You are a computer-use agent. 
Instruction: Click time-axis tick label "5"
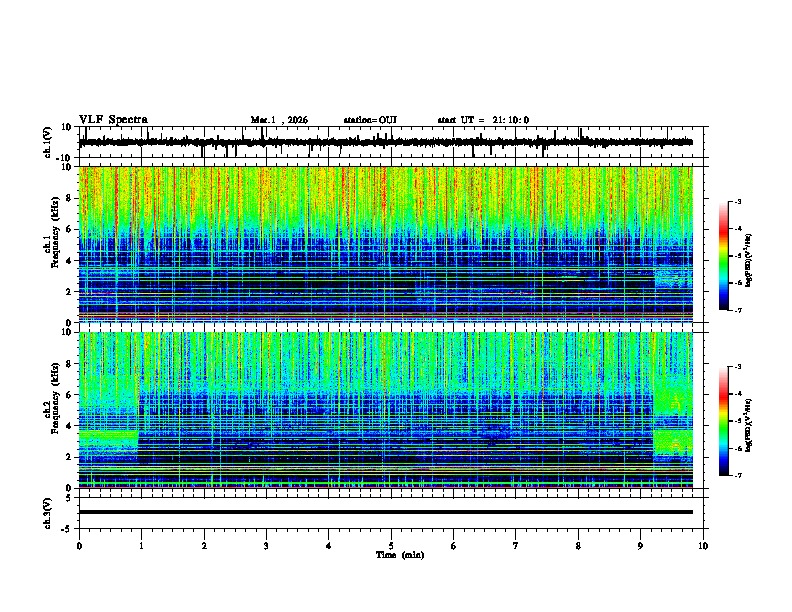pos(391,546)
